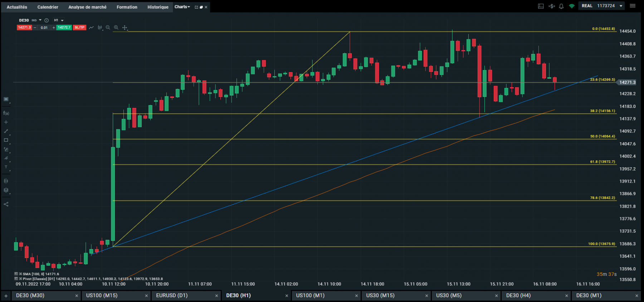Expand the H1 timeframe dropdown
The image size is (644, 302).
(59, 20)
